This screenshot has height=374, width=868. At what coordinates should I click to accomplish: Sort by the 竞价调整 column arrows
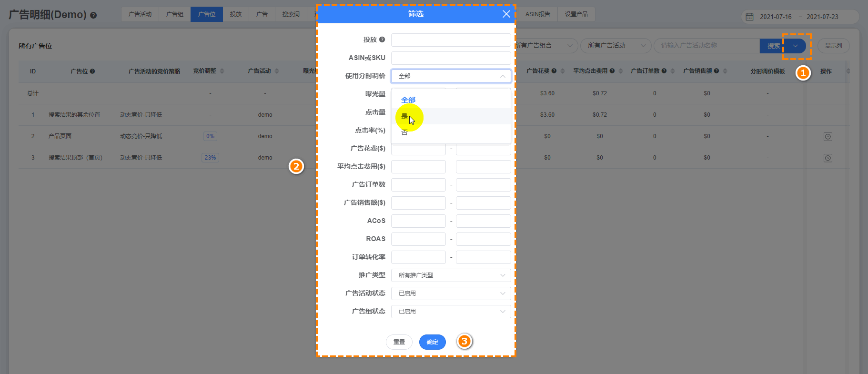222,71
